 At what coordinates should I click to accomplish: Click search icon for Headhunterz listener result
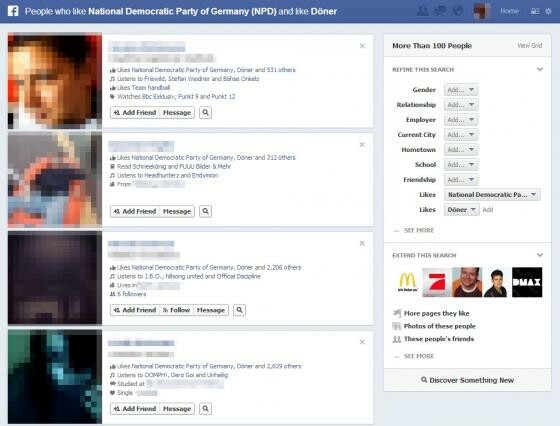point(205,211)
